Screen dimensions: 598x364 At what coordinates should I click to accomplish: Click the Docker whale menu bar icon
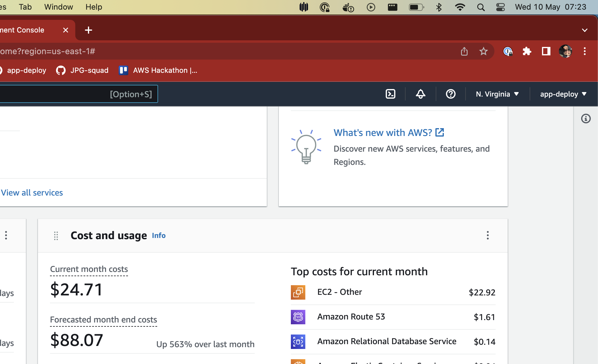point(348,7)
